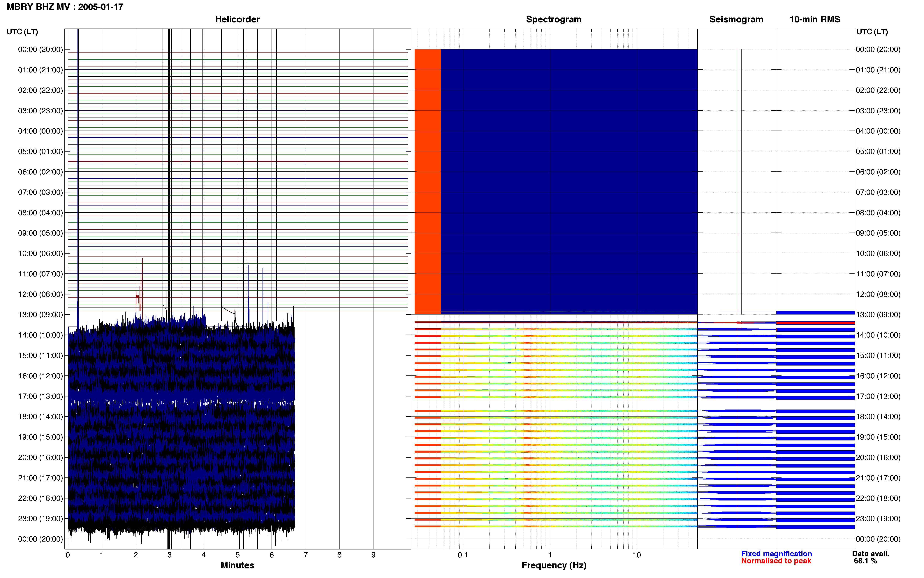Click '22:00 (18:00)' on the RMS-side time axis
Image resolution: width=924 pixels, height=578 pixels.
point(878,498)
